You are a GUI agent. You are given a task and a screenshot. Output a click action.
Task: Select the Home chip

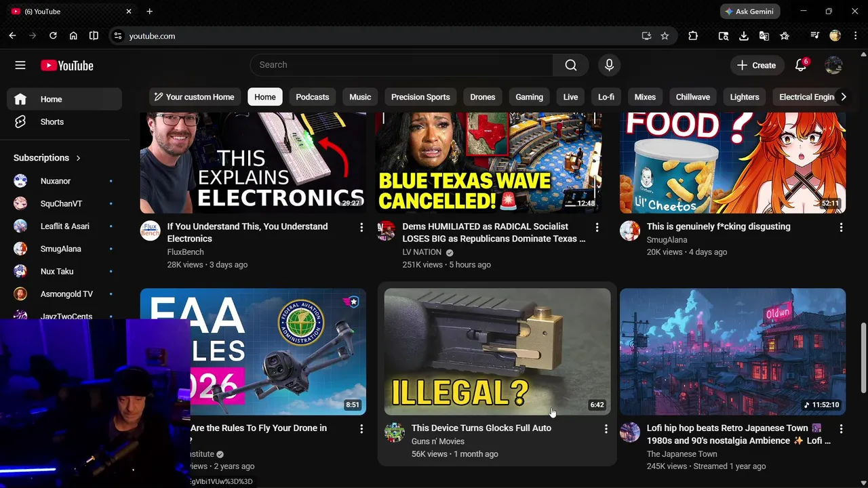(x=265, y=97)
